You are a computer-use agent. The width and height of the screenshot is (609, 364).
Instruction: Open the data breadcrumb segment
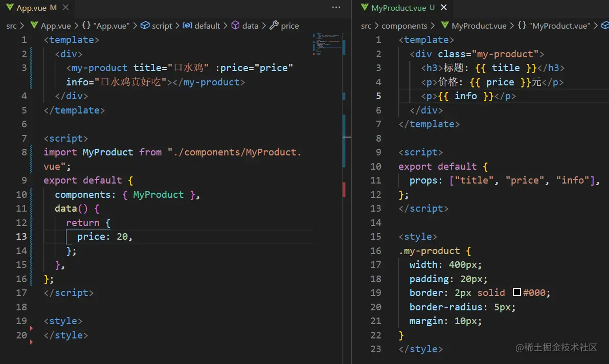[250, 26]
